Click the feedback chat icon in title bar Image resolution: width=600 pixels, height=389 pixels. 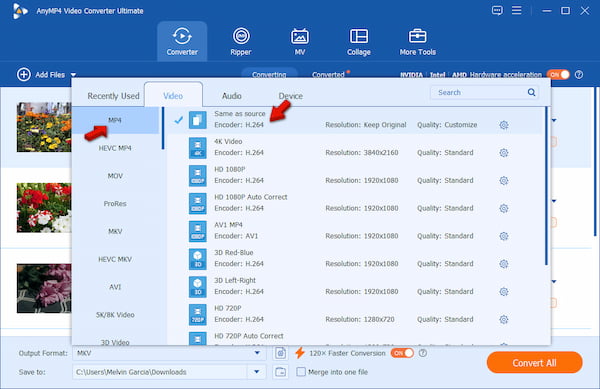click(497, 10)
